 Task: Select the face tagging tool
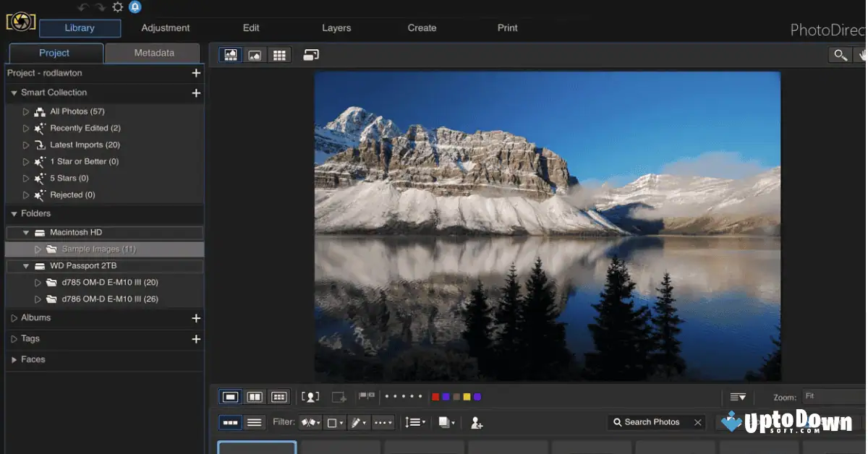[x=310, y=396]
